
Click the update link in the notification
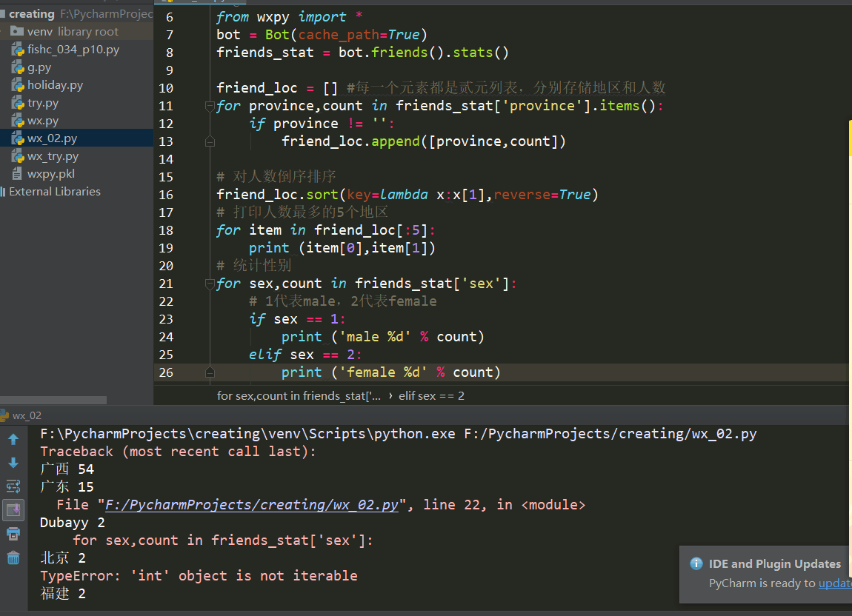[x=835, y=583]
